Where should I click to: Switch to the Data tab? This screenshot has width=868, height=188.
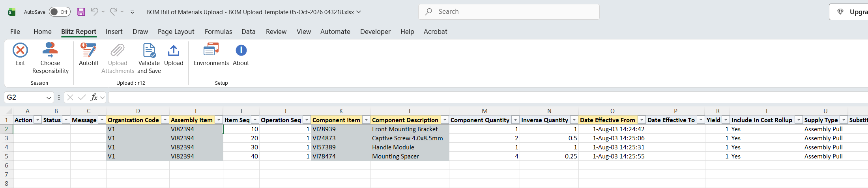coord(249,32)
